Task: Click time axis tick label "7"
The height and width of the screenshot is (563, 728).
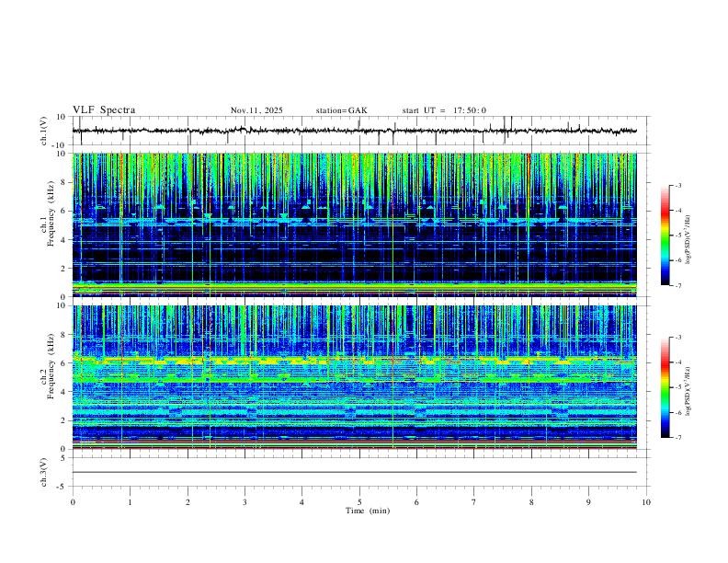Action: click(474, 502)
